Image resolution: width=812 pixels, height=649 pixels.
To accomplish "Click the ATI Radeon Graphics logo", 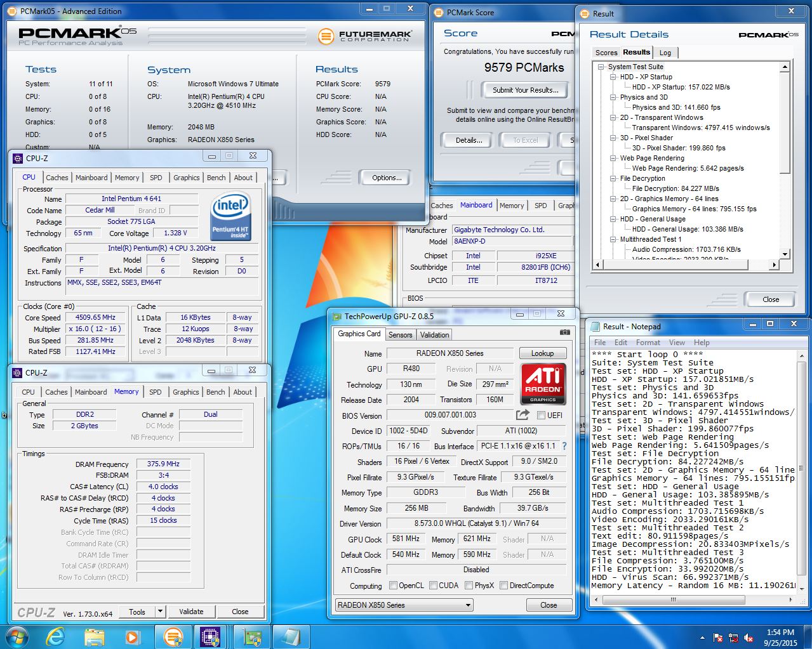I will click(x=543, y=383).
